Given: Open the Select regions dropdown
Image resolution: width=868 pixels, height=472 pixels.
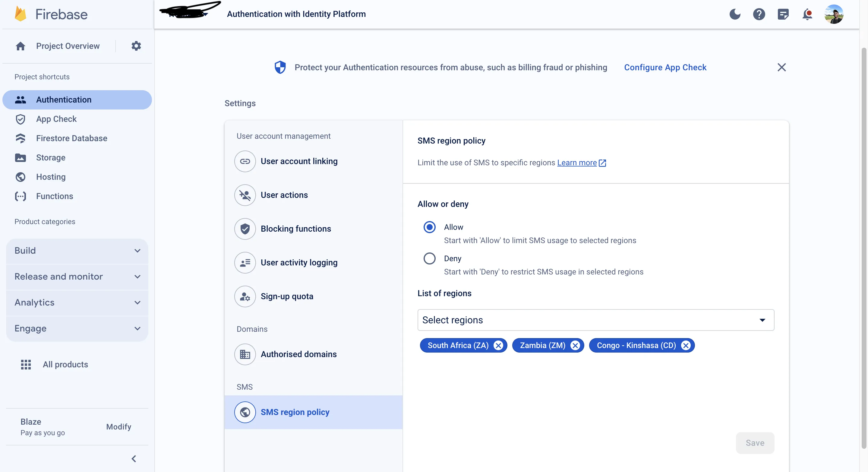Looking at the screenshot, I should [595, 320].
